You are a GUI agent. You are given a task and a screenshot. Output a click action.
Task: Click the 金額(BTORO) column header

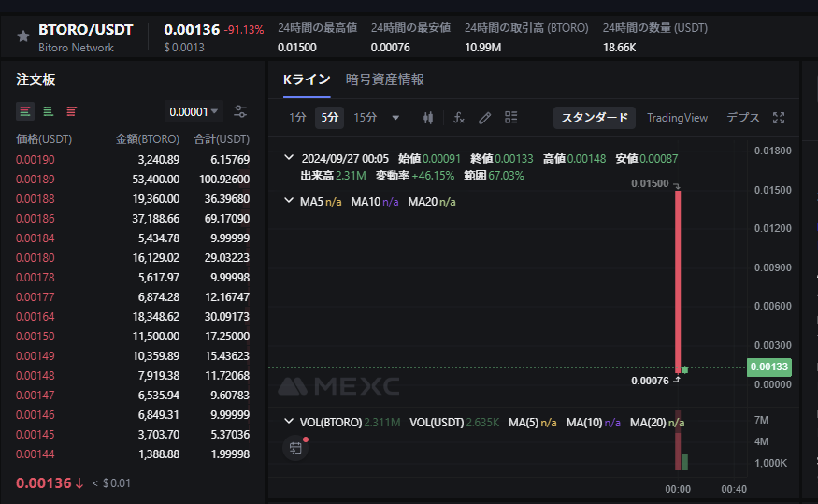(148, 139)
